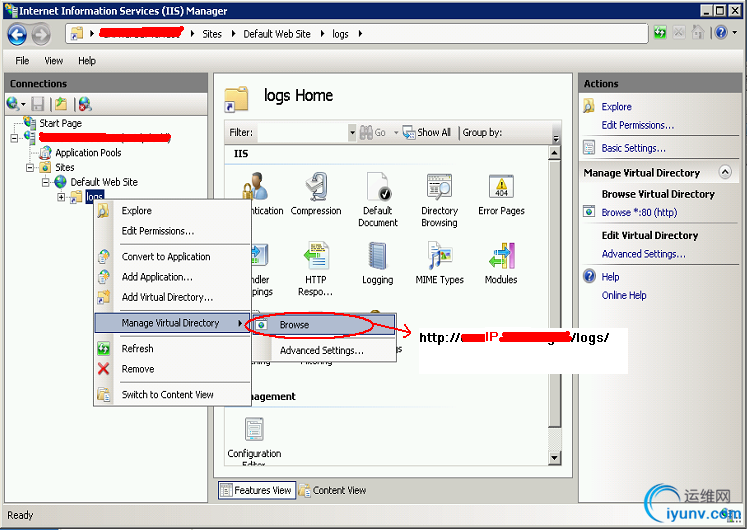This screenshot has height=530, width=747.
Task: Click the delete connection icon in Connections toolbar
Action: 85,104
